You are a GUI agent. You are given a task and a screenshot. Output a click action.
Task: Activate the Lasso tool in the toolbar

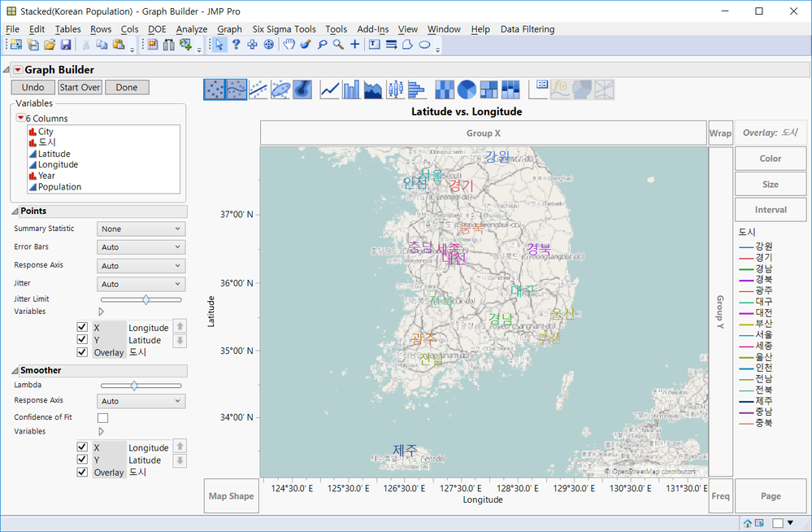point(323,45)
